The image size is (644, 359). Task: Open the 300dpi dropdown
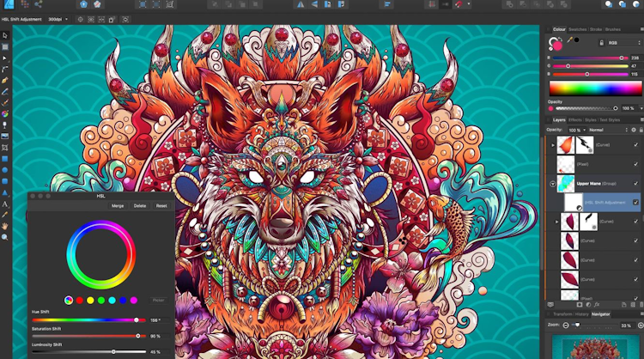pos(58,19)
